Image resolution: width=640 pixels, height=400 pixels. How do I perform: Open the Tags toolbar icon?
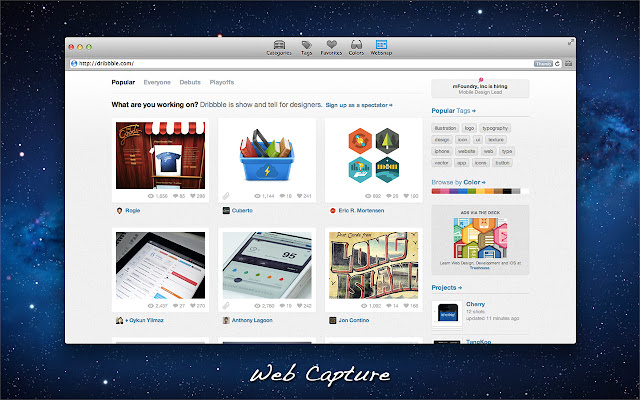click(306, 47)
